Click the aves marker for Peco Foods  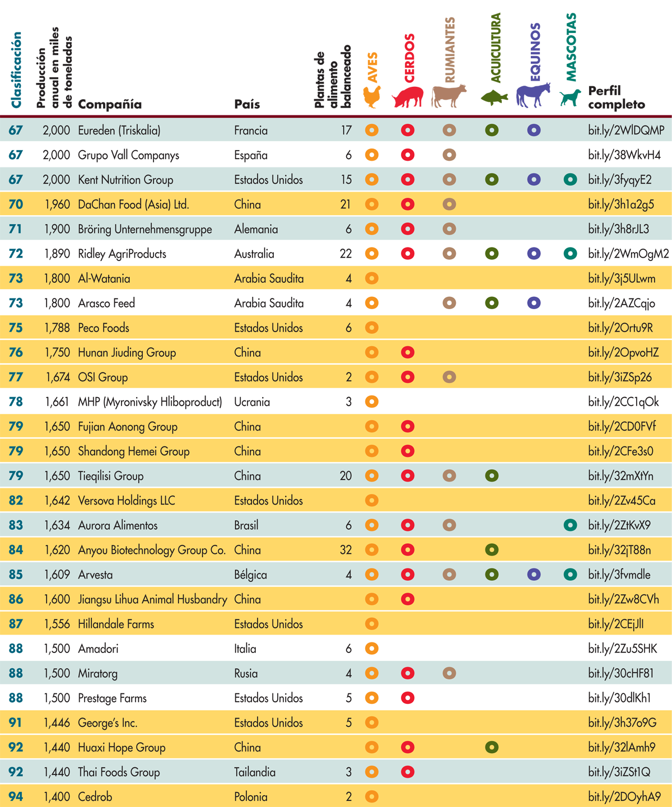pos(372,328)
